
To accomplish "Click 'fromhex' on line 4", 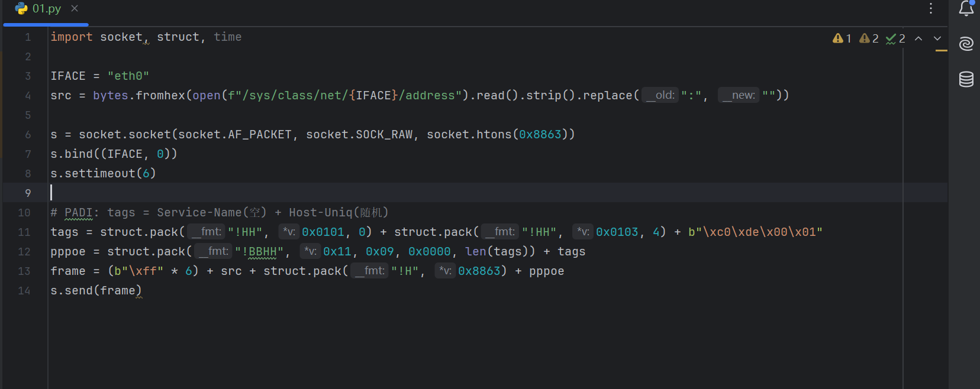I will coord(160,95).
